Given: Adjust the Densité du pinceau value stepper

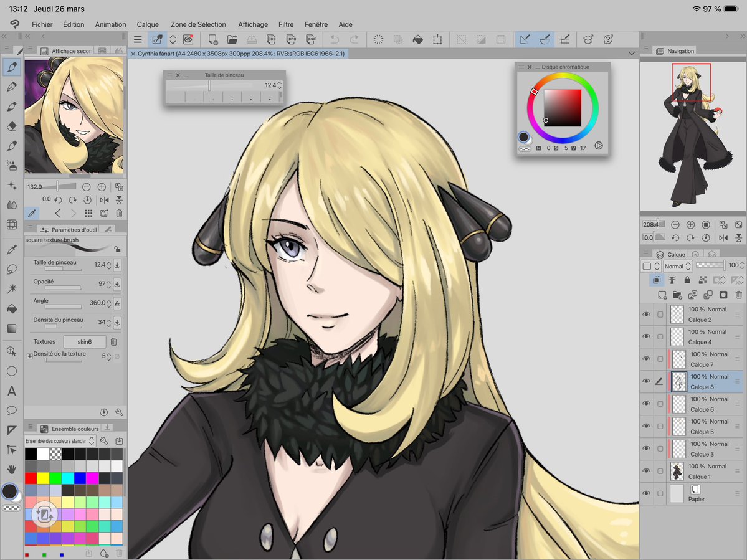Looking at the screenshot, I should click(109, 323).
